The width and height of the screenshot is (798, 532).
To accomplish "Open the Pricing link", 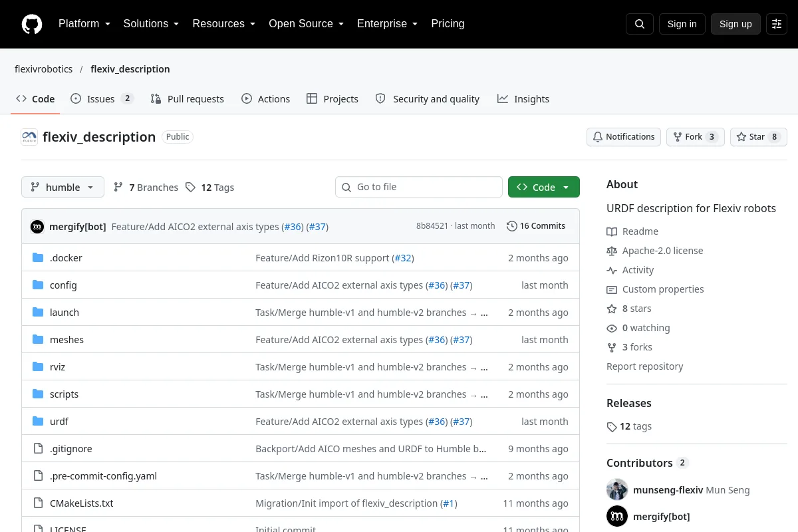I will (x=448, y=24).
